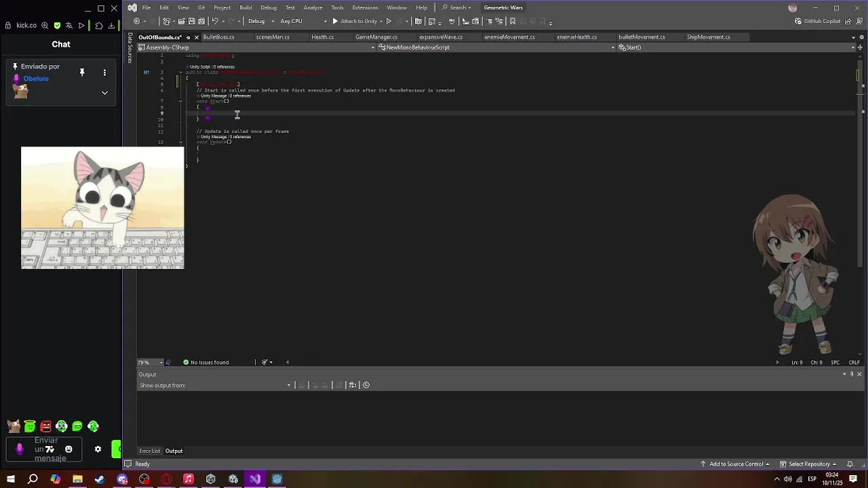Open File Explorer from the taskbar
This screenshot has height=488, width=868.
click(x=77, y=479)
